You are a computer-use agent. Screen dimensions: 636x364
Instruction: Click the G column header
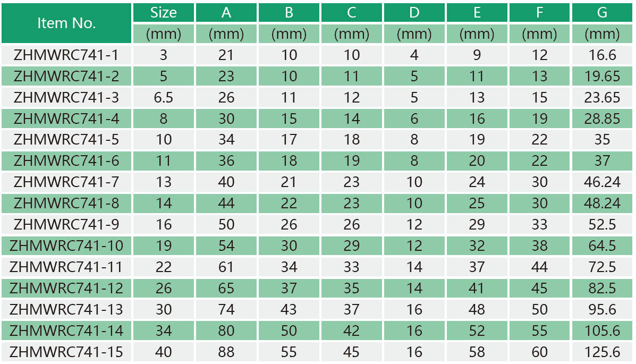click(602, 13)
